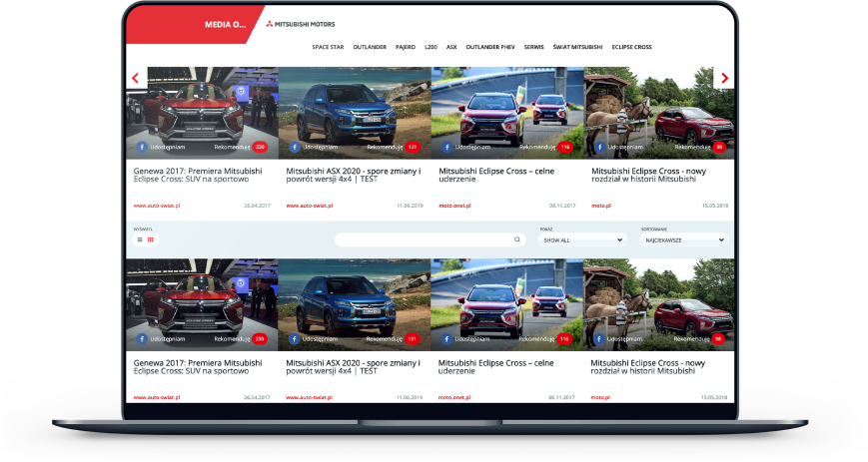This screenshot has height=462, width=868.
Task: Click Facebook icon on carousel 'celne uderzenie' card
Action: (447, 147)
